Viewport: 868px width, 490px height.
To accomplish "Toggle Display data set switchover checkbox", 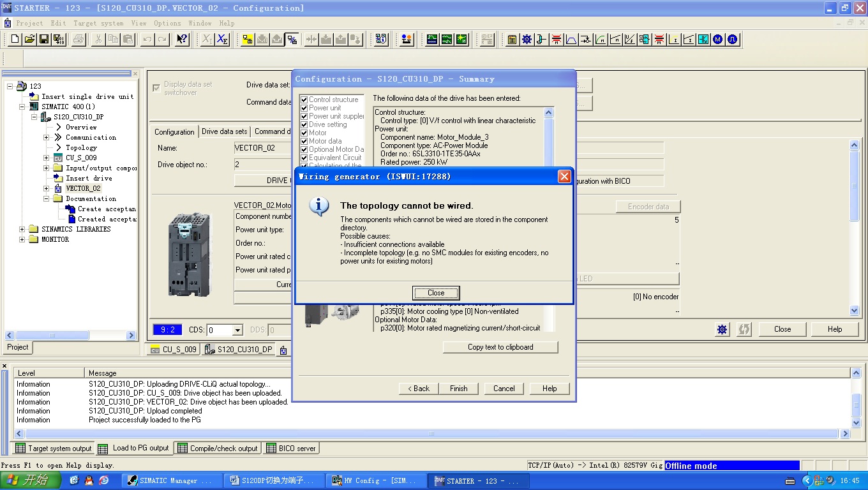I will click(x=156, y=88).
